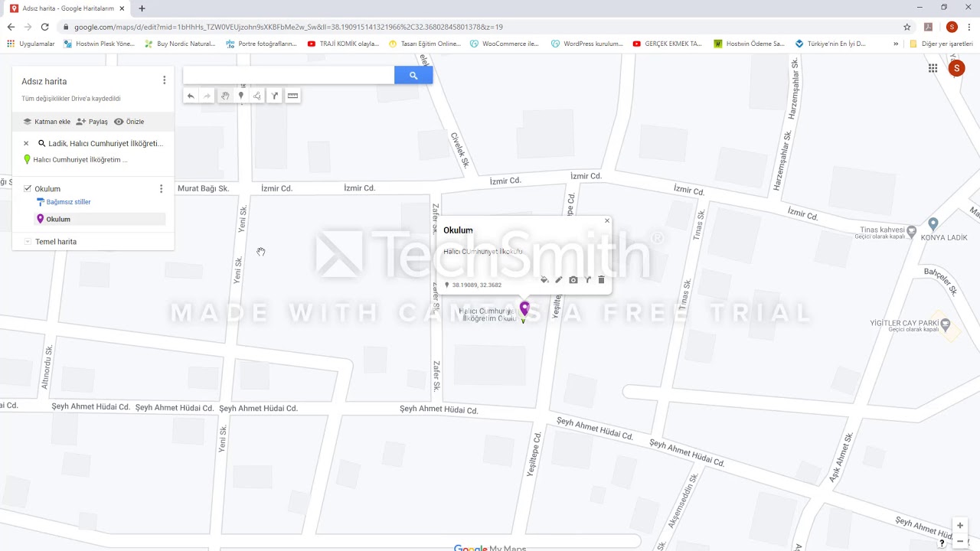Image resolution: width=980 pixels, height=551 pixels.
Task: Click Katman ekle to add a layer
Action: [x=47, y=122]
